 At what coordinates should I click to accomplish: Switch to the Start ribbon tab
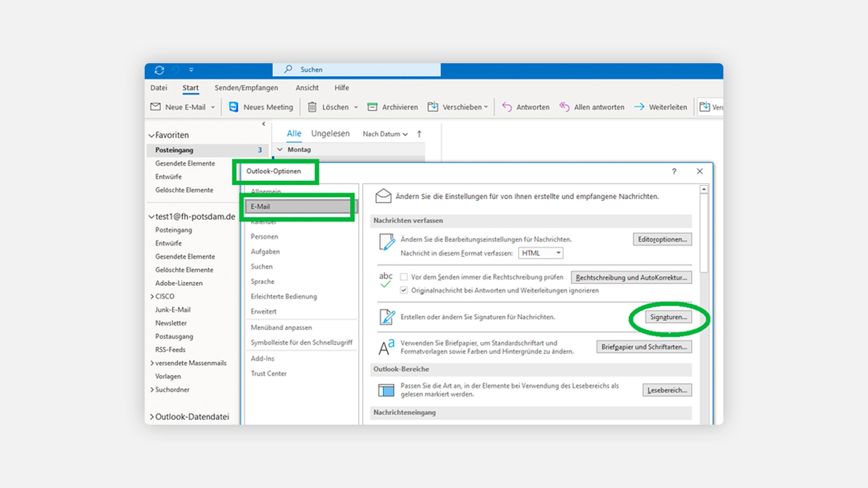(x=190, y=88)
